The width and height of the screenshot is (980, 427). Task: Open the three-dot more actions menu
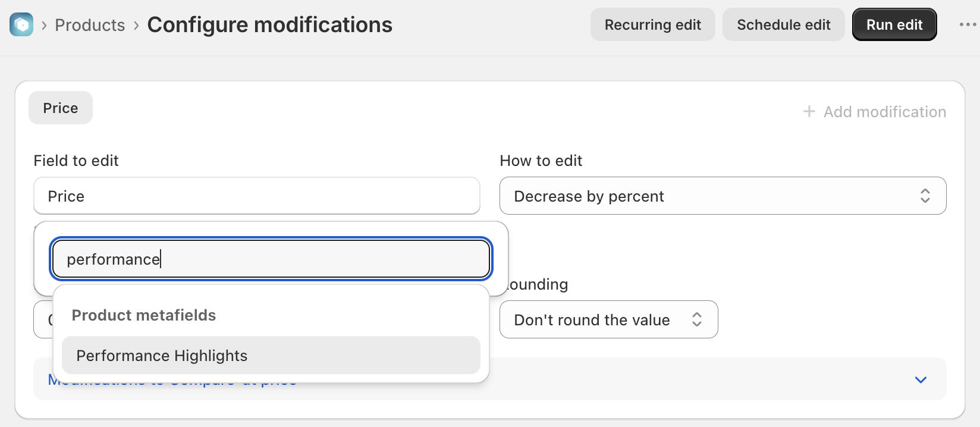[968, 25]
